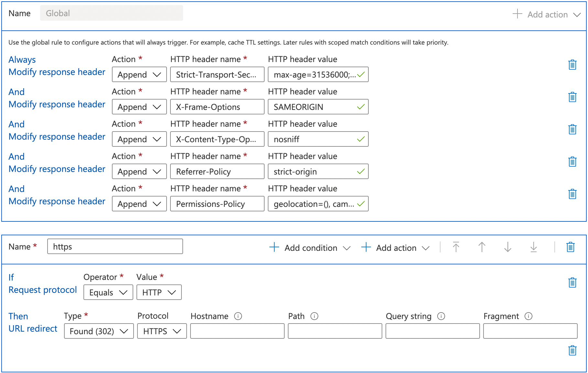View the Hostname info tooltip

tap(238, 316)
